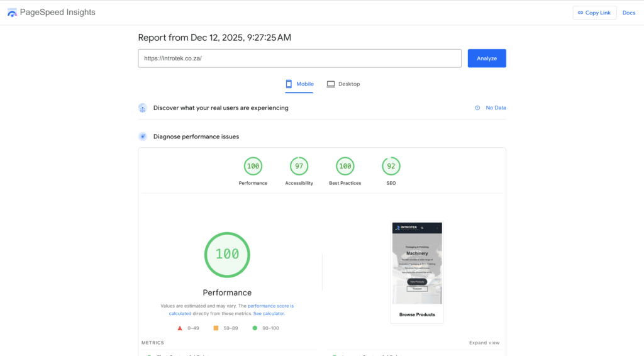Click Discover what your real users are experiencing
This screenshot has width=644, height=356.
click(x=221, y=108)
